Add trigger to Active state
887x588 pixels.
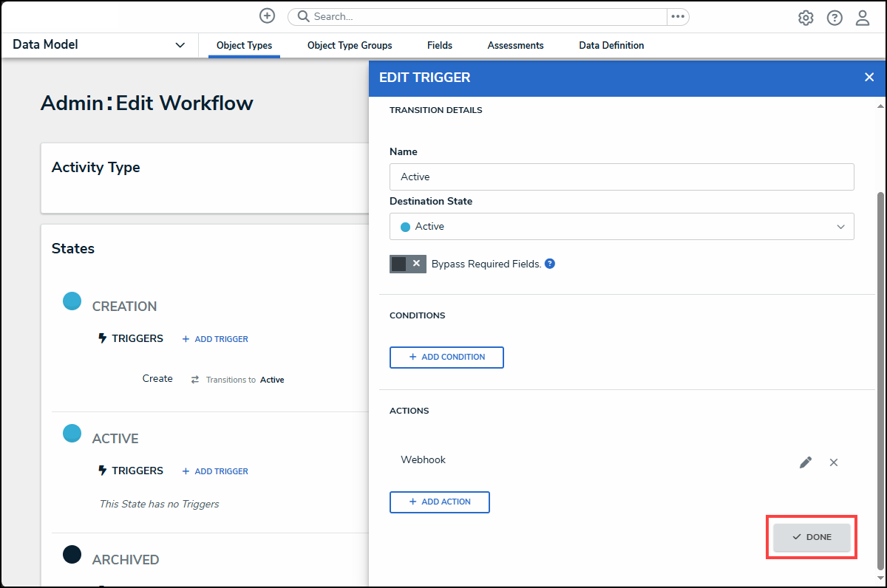pos(215,471)
